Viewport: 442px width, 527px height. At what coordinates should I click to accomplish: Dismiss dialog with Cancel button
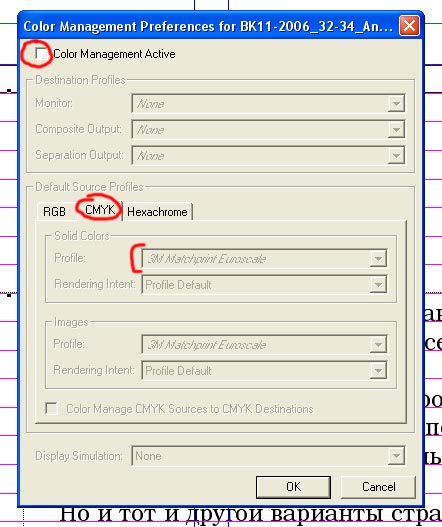[378, 487]
